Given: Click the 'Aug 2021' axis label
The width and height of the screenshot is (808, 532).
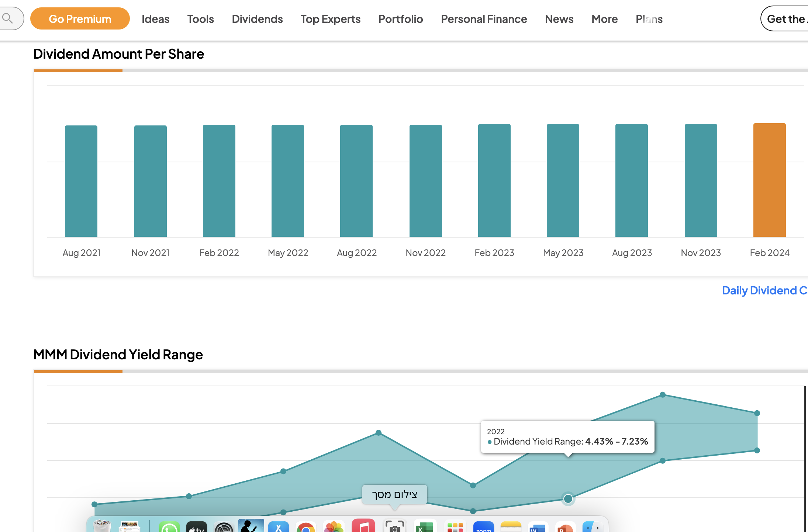Looking at the screenshot, I should (x=82, y=253).
